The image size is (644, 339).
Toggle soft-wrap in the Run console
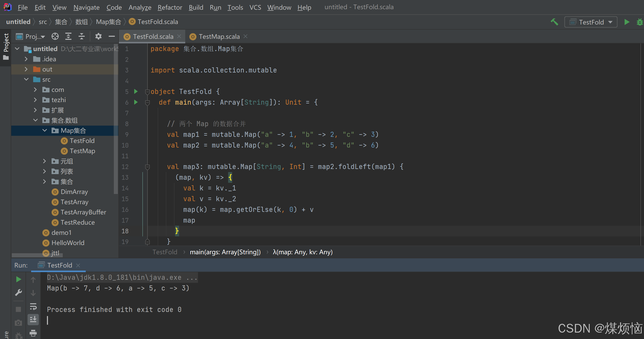point(33,306)
